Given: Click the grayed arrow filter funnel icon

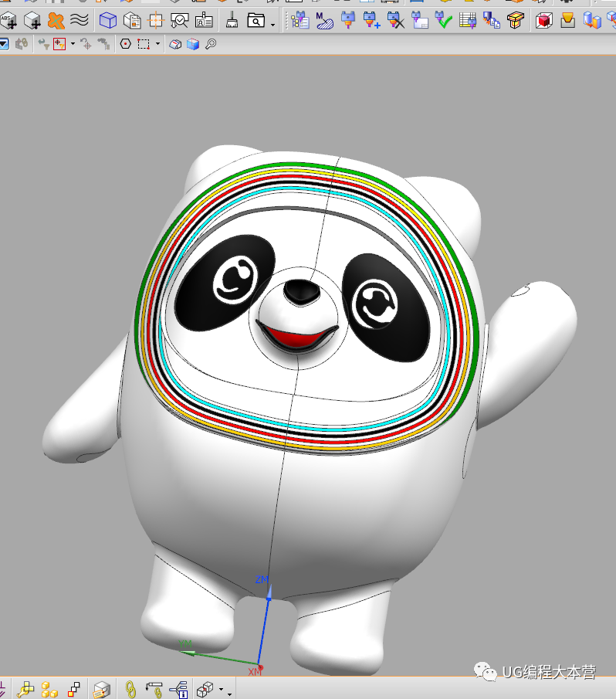Looking at the screenshot, I should tap(43, 44).
